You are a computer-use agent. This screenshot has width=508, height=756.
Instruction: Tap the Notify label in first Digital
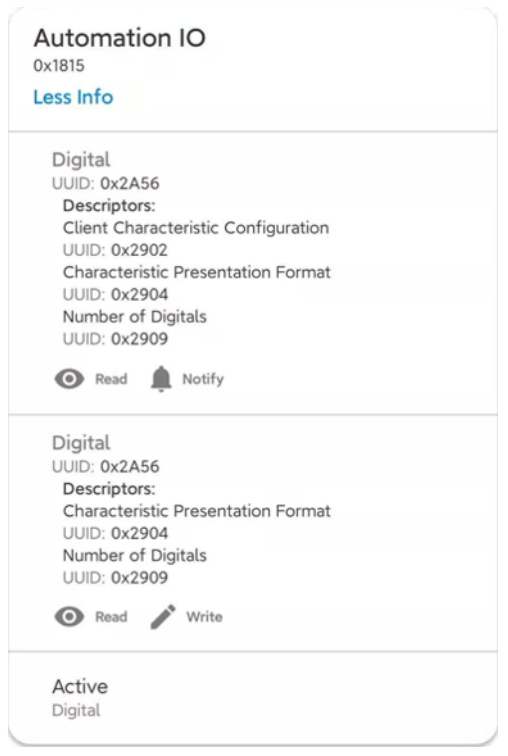(203, 379)
